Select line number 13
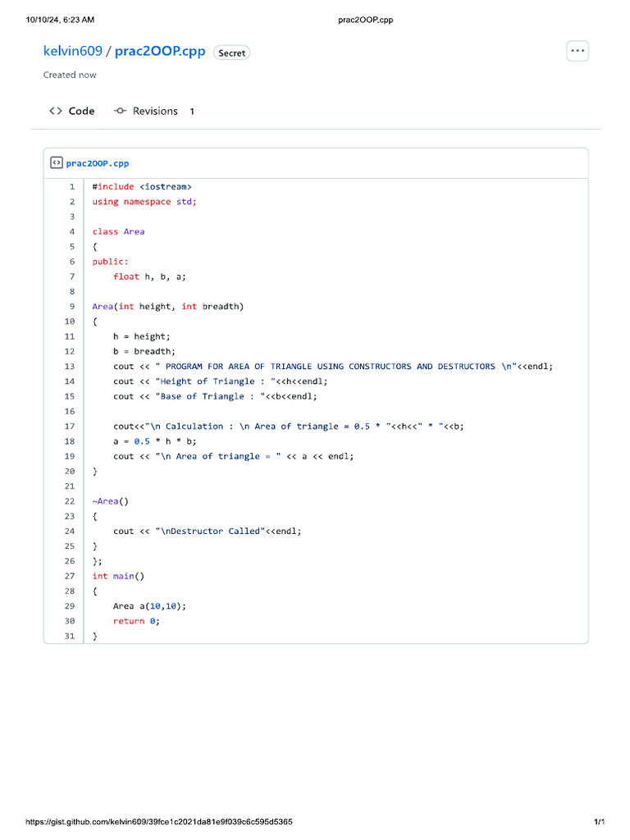Screen dimensions: 630x840 [70, 367]
